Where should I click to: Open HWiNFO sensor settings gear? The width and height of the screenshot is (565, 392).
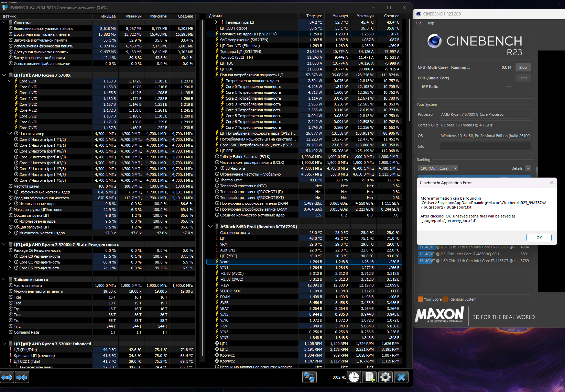[x=385, y=377]
